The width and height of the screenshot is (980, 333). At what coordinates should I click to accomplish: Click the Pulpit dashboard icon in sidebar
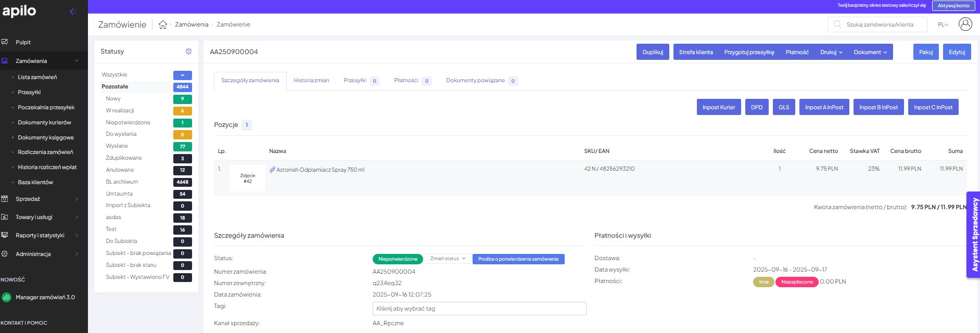(5, 42)
